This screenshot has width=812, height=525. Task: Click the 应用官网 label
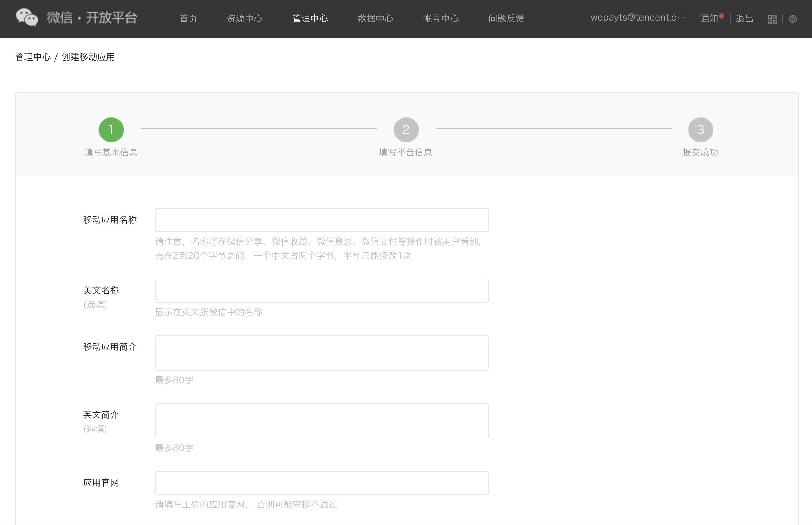[x=101, y=483]
